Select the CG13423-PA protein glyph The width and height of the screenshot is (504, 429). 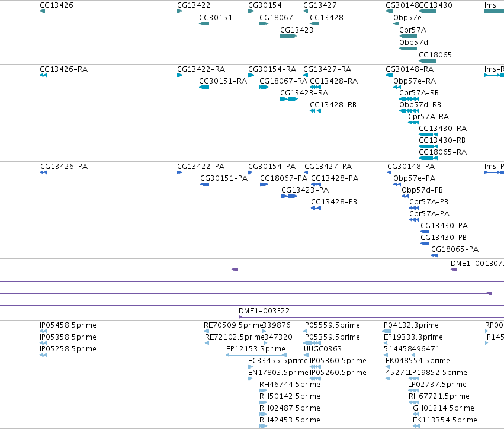pyautogui.click(x=289, y=196)
